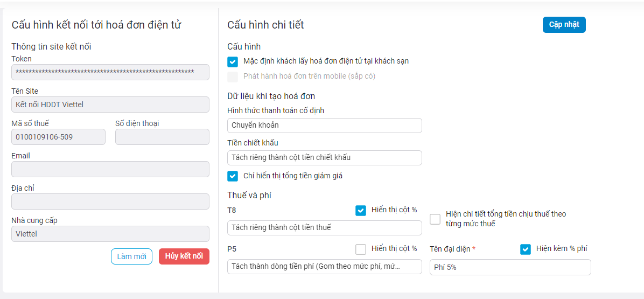Open T8 tax display dropdown
Screen dimensions: 644x299
click(x=324, y=228)
